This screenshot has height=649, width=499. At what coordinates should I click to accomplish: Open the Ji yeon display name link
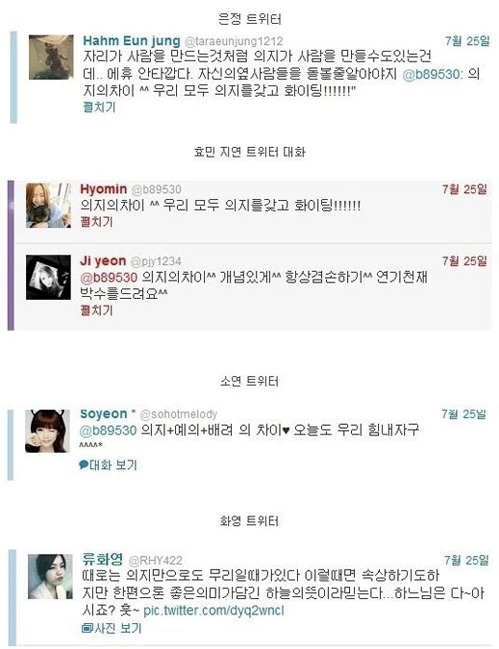[x=103, y=261]
